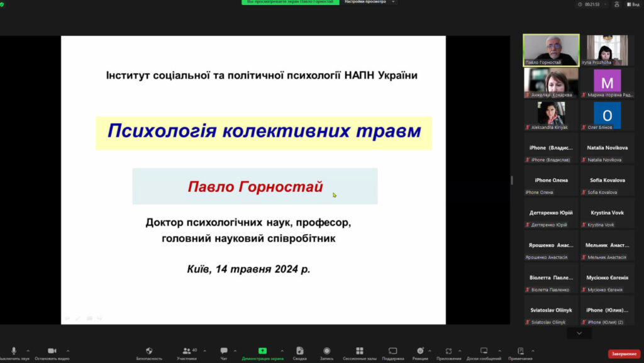Viewport: 644px width, 363px height.
Task: Expand audio options arrow next to microphone
Action: click(28, 351)
